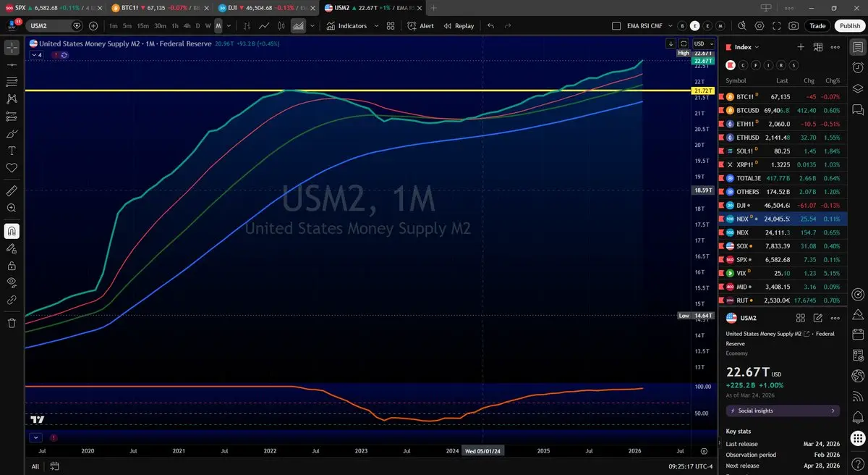
Task: Select the trend line drawing tool
Action: (12, 64)
